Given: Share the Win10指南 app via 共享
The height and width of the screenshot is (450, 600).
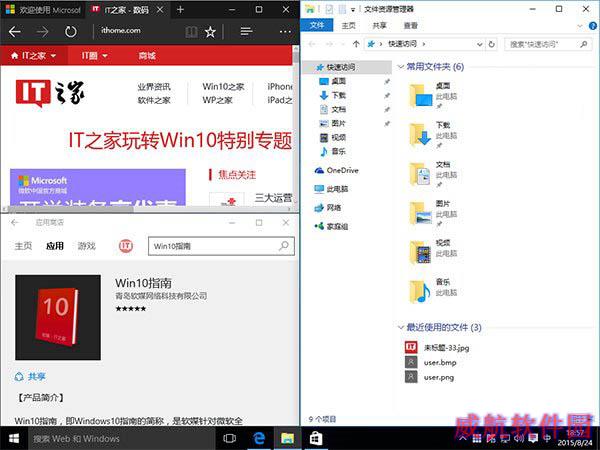Looking at the screenshot, I should point(30,377).
